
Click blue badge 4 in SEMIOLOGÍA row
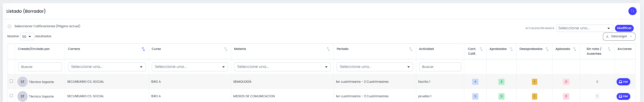(475, 82)
